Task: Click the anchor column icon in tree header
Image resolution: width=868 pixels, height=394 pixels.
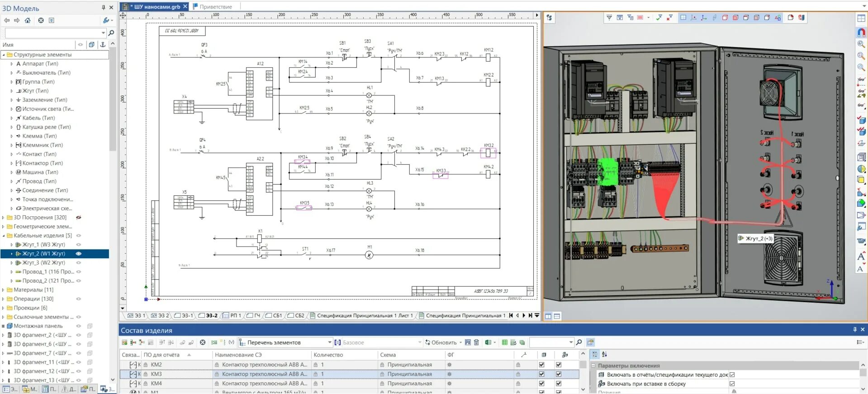Action: click(103, 44)
